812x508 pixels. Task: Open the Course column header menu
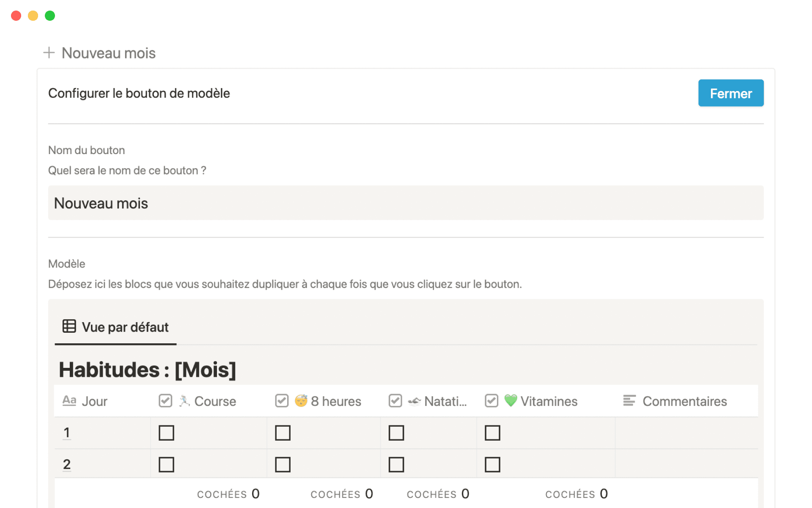coord(215,401)
